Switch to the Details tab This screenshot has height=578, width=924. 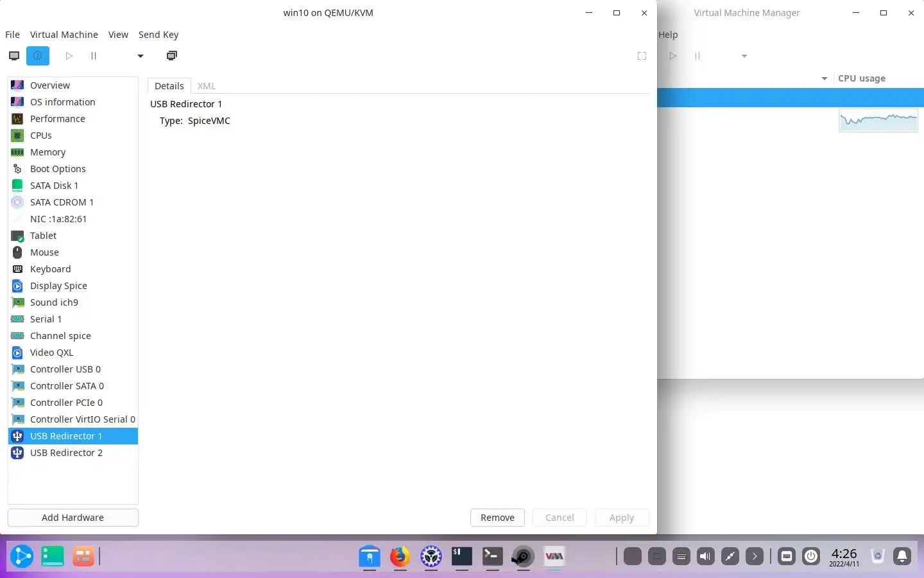169,86
